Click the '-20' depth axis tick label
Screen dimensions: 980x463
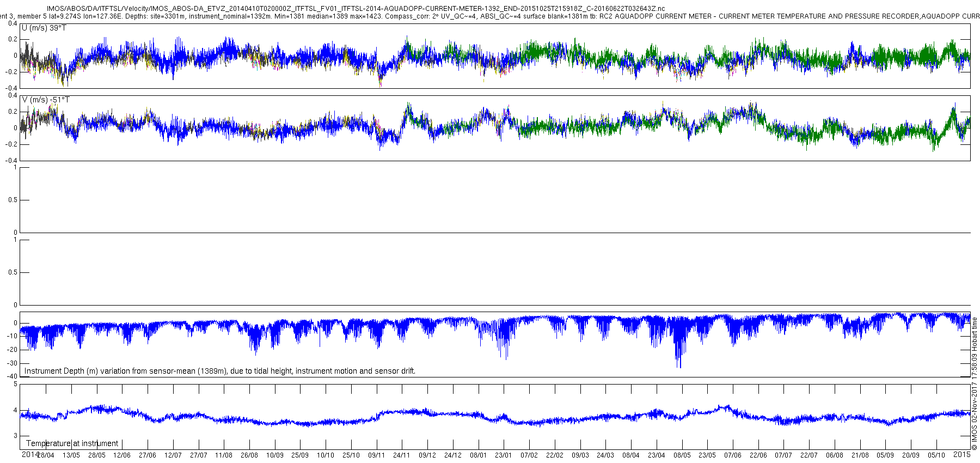(x=11, y=350)
